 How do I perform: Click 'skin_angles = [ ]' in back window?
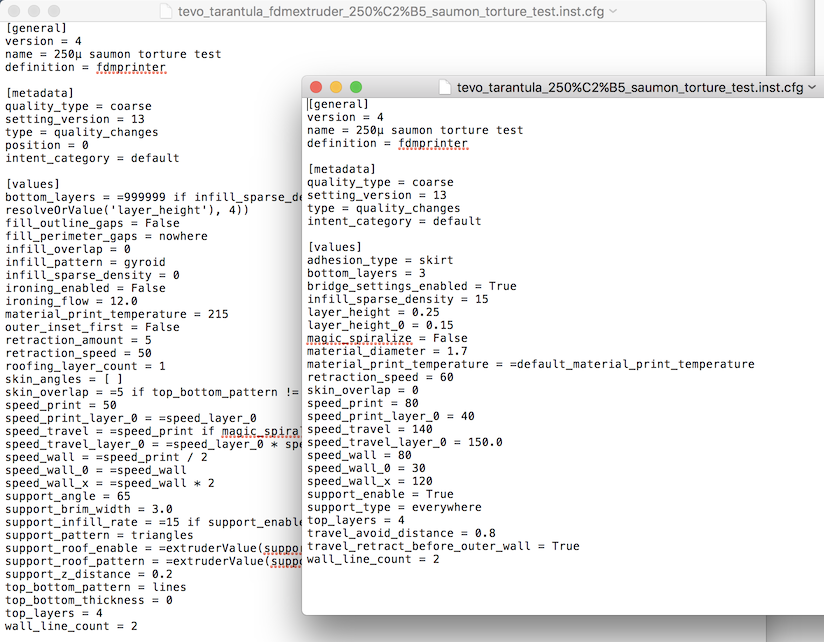click(x=64, y=379)
